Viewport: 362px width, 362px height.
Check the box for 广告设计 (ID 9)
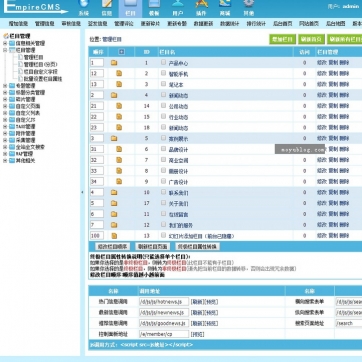pos(163,181)
